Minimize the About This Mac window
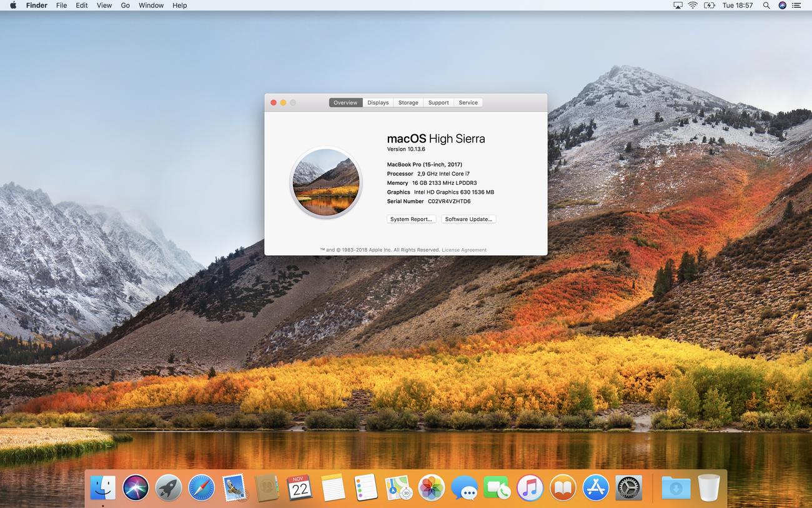Screen dimensions: 812x508 283,102
